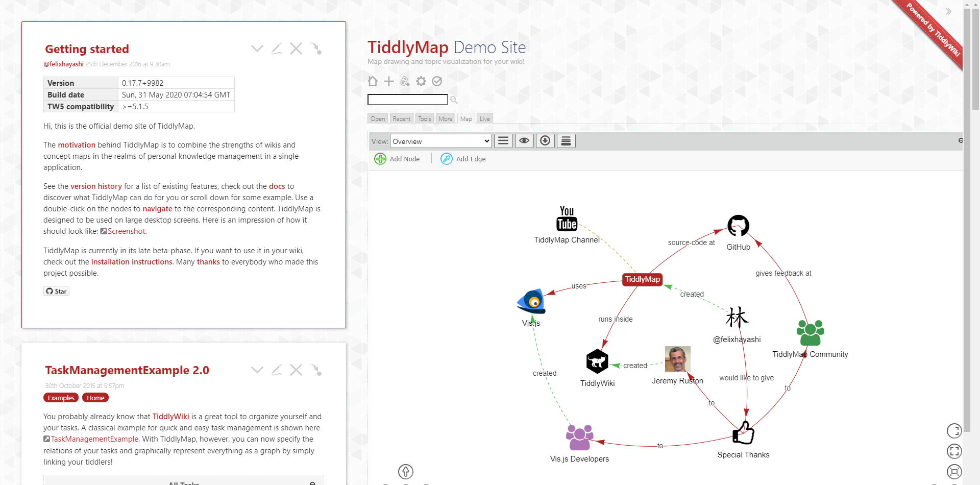Edit the TaskManagementExample 2.0 tiddler

tap(277, 370)
